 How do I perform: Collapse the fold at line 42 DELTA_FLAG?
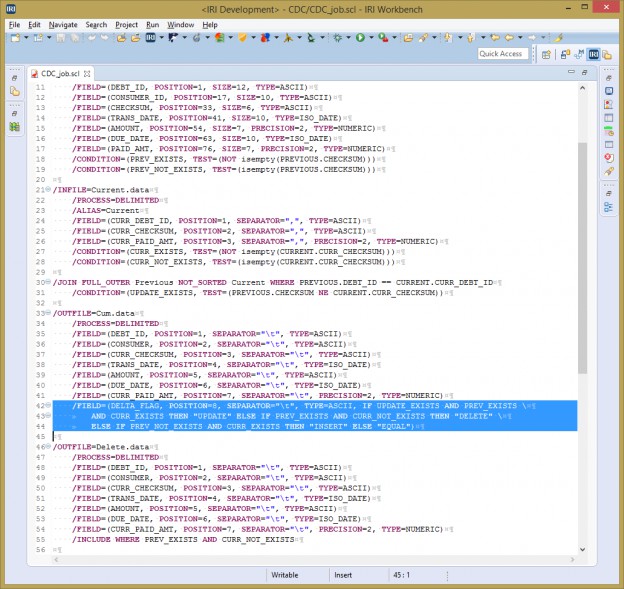[48, 405]
